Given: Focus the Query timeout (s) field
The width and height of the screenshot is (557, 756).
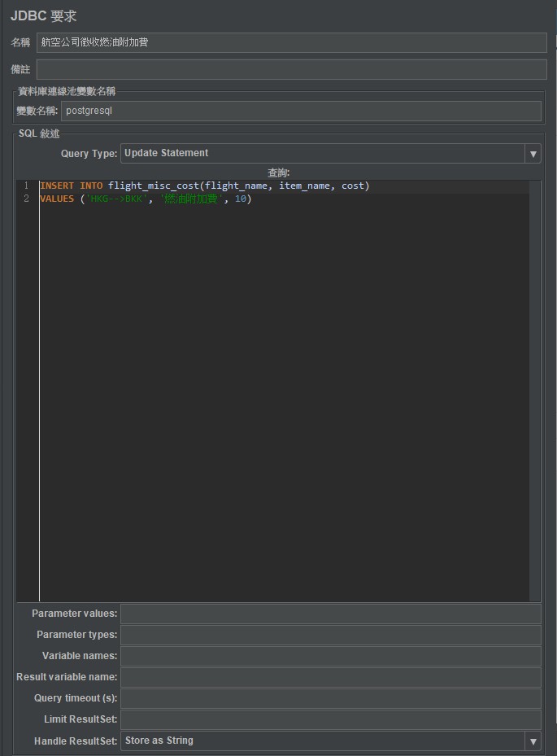Looking at the screenshot, I should pyautogui.click(x=330, y=698).
